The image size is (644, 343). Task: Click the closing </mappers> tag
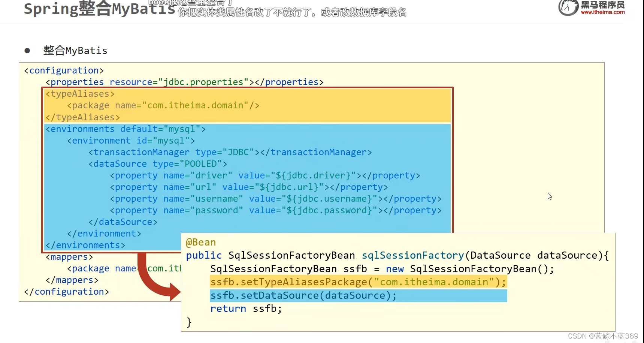(x=72, y=280)
